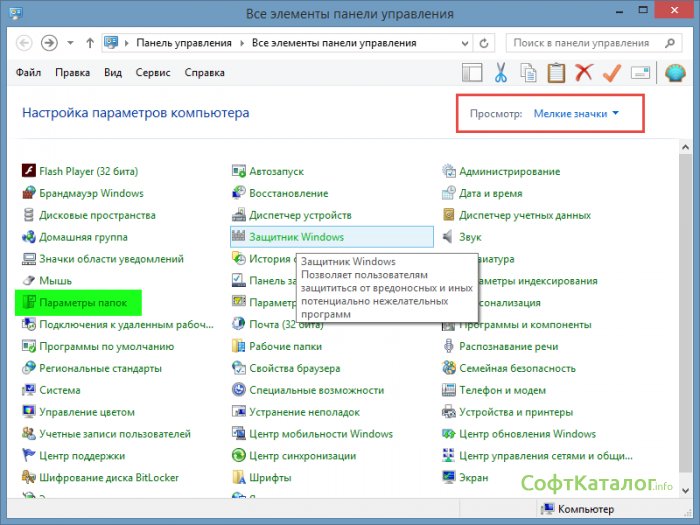Open Параметры папок highlighted item

(x=84, y=302)
